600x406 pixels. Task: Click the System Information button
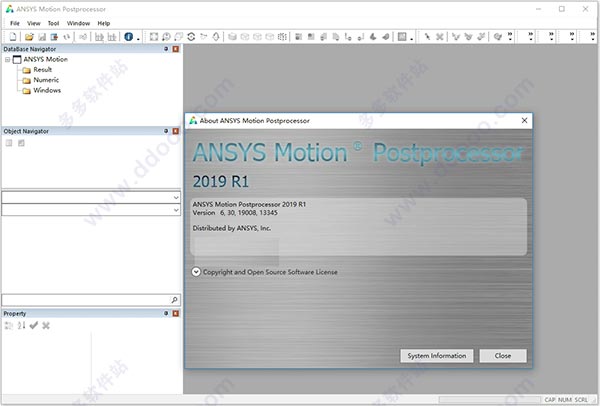pyautogui.click(x=437, y=356)
